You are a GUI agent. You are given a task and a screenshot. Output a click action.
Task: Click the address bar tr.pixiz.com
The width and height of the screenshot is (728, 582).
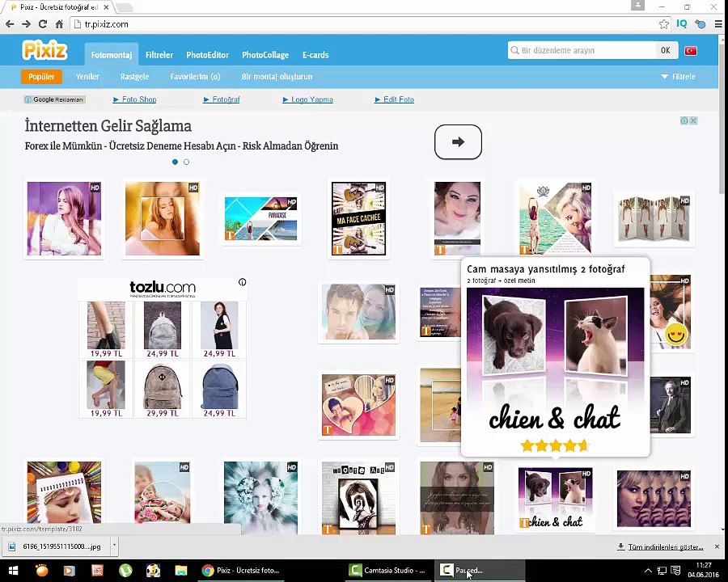point(365,24)
